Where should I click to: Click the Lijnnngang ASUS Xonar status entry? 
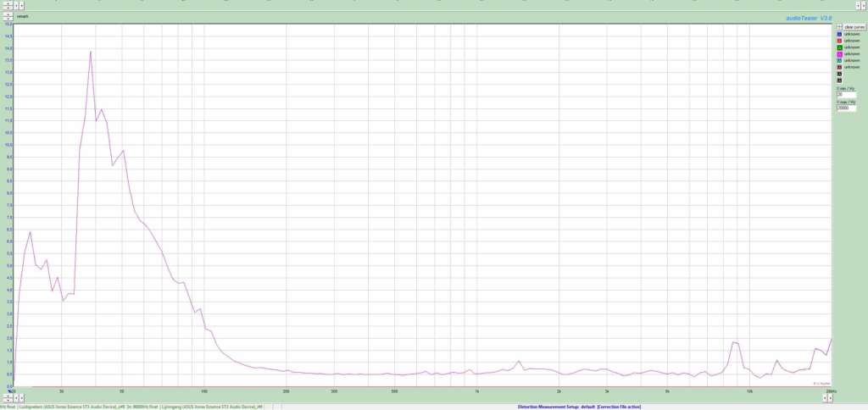coord(212,407)
